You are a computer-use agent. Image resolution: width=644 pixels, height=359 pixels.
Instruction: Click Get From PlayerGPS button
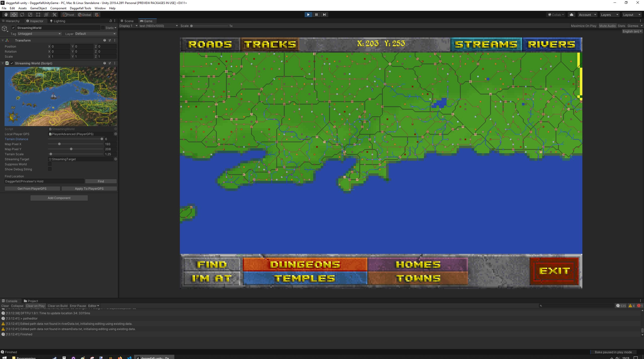click(32, 188)
